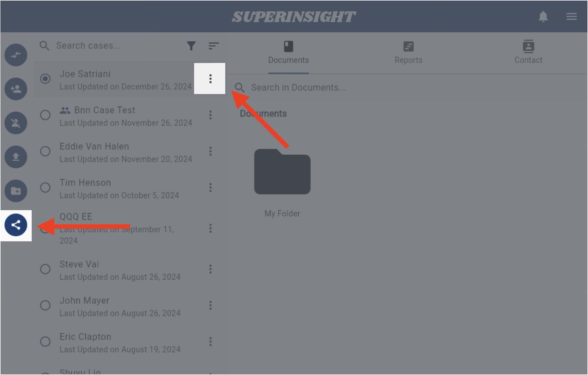The width and height of the screenshot is (588, 375).
Task: Select the filter icon for cases
Action: [x=191, y=45]
